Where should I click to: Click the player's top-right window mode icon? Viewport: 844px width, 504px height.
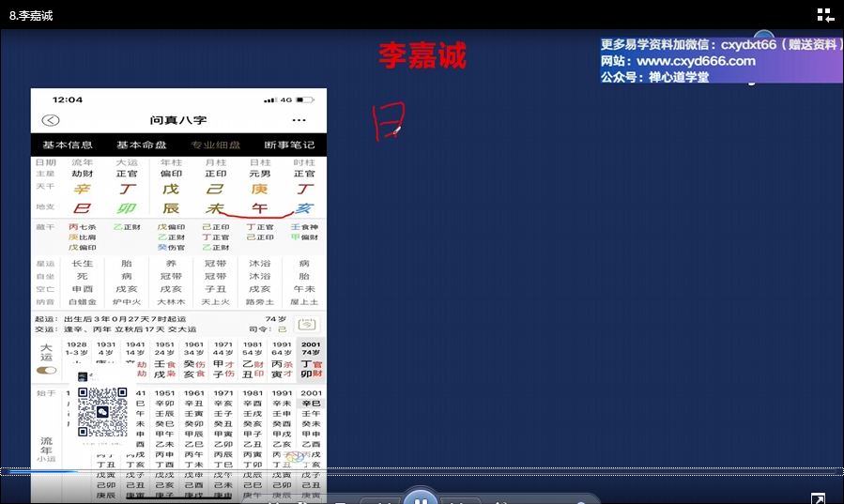[x=824, y=15]
